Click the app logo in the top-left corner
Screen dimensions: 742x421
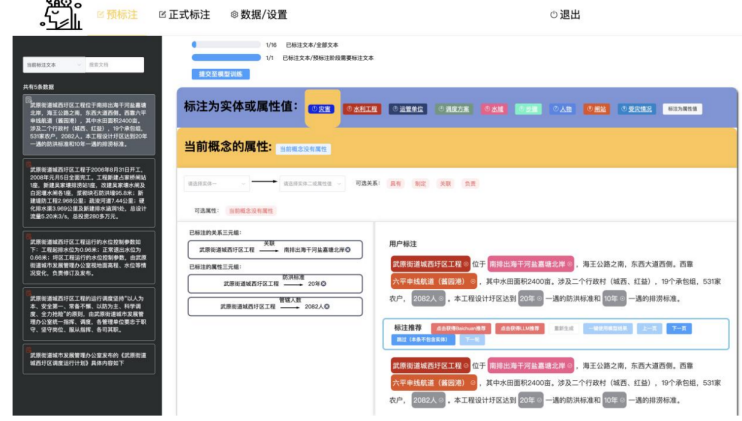click(60, 14)
